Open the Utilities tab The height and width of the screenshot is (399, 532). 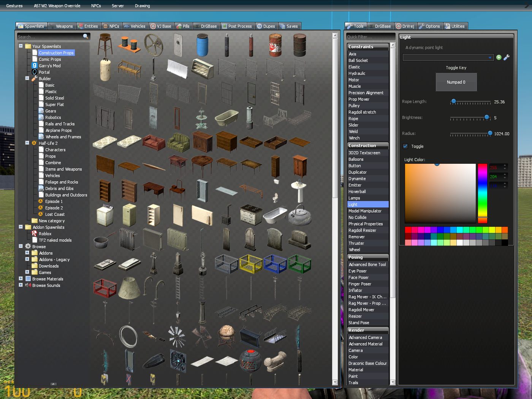tap(455, 26)
